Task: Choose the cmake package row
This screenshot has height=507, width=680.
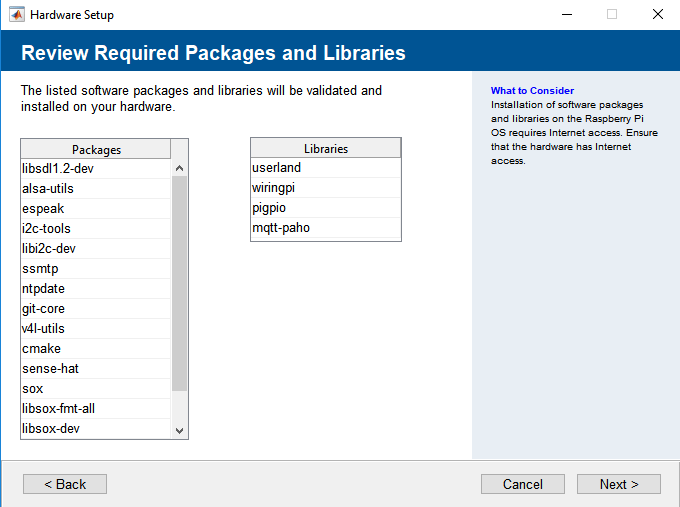Action: click(96, 349)
